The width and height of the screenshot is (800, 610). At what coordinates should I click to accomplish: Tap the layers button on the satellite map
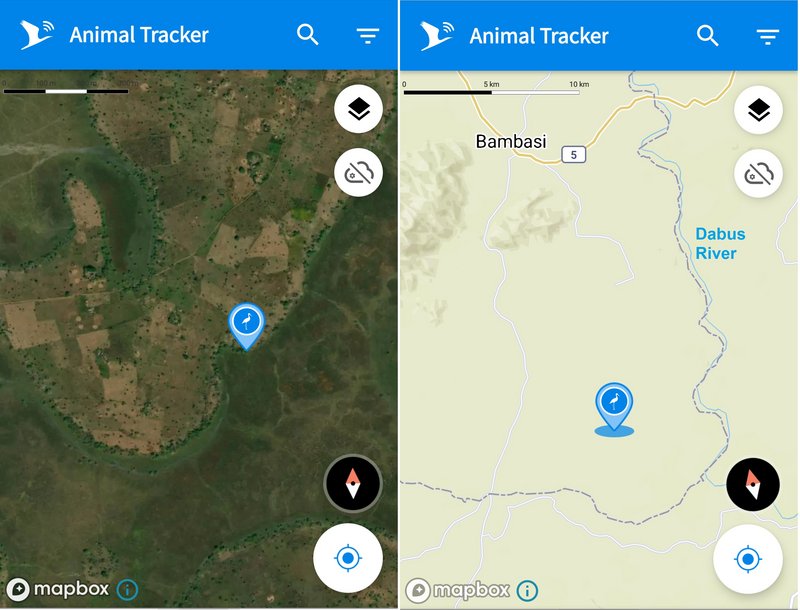tap(359, 109)
